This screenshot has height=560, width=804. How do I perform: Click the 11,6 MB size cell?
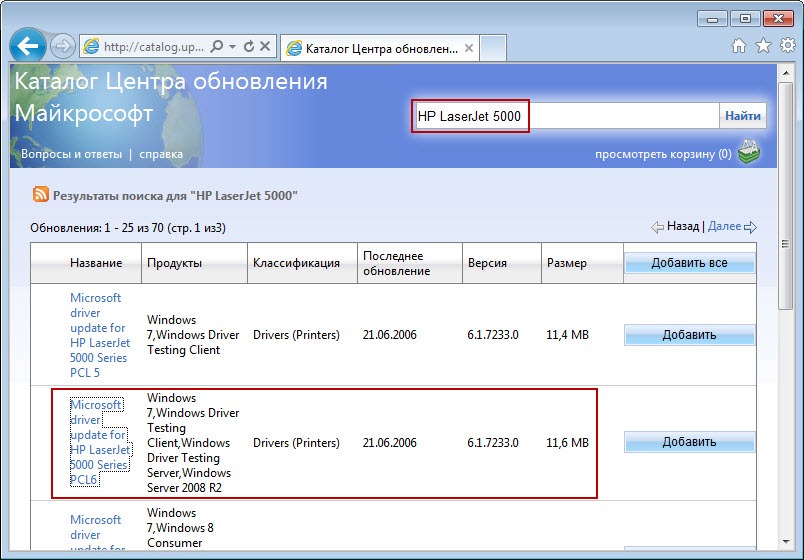[568, 442]
